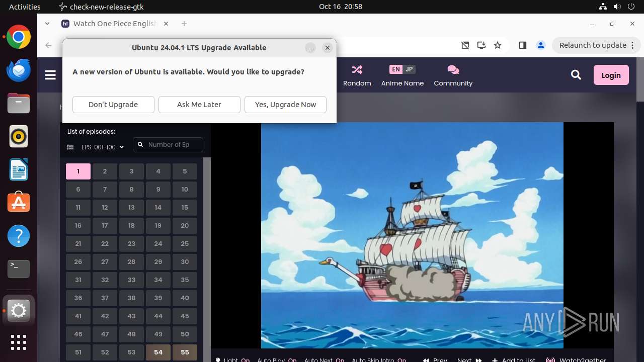Screen dimensions: 644x362
Task: Go back with browser back arrow
Action: coord(48,45)
